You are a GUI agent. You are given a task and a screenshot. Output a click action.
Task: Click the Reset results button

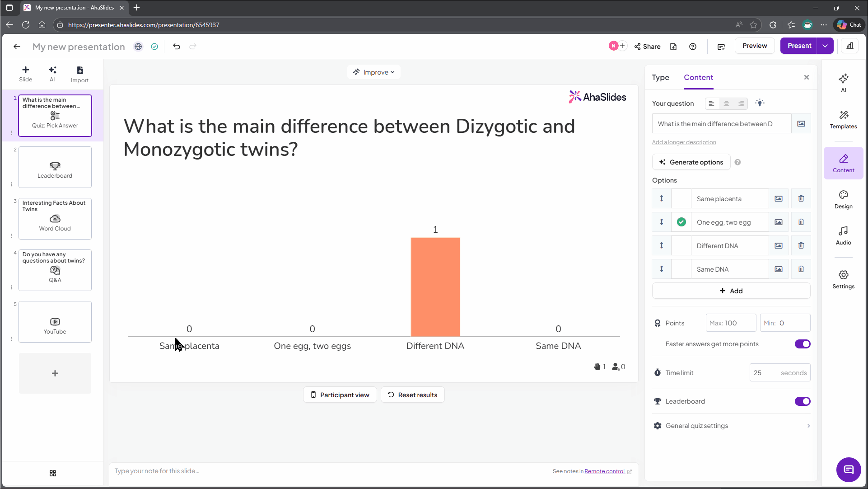tap(412, 395)
